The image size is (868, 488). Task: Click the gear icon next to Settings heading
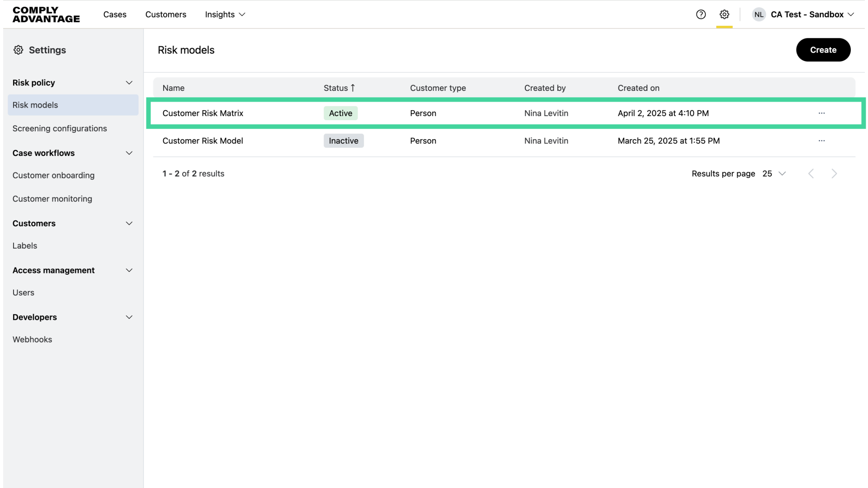(19, 50)
